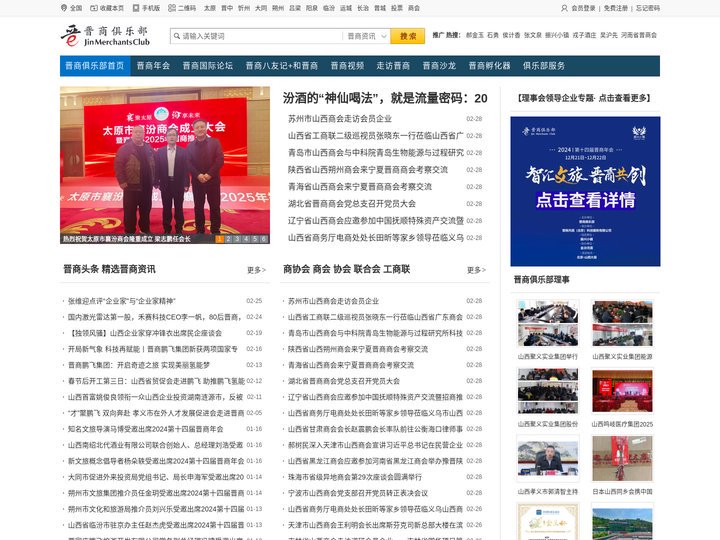Click 投票 link in top bar
Screen dimensions: 720x540
click(x=397, y=8)
